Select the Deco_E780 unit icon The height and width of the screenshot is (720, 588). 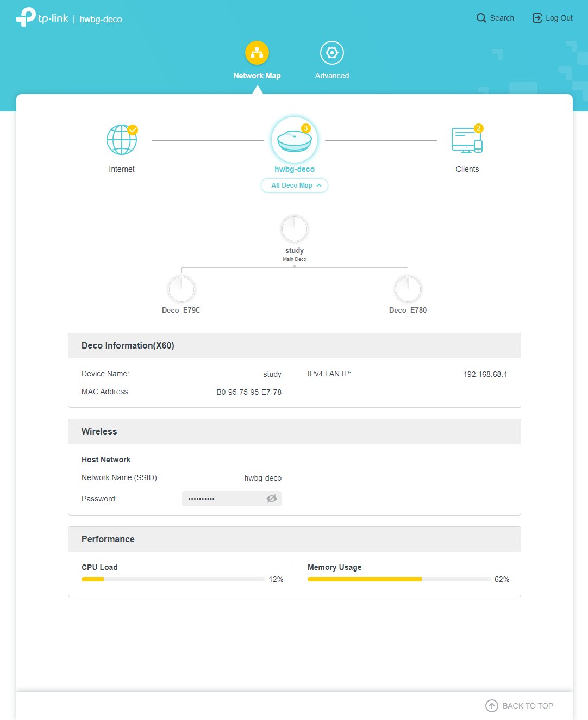click(x=408, y=289)
